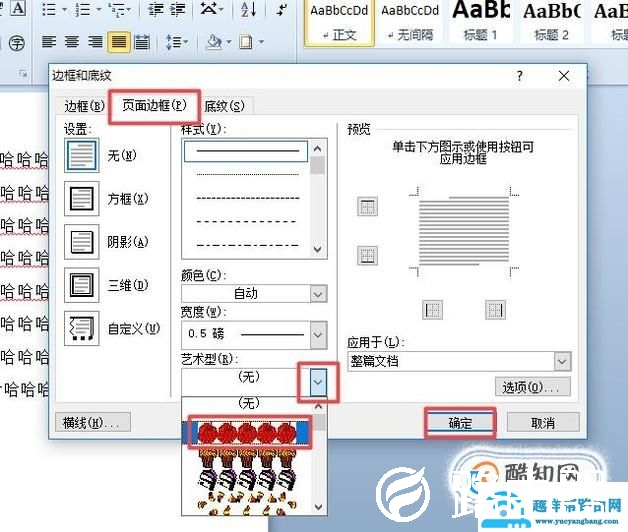628x532 pixels.
Task: Click down arrow of style list scrollbar
Action: click(x=318, y=249)
